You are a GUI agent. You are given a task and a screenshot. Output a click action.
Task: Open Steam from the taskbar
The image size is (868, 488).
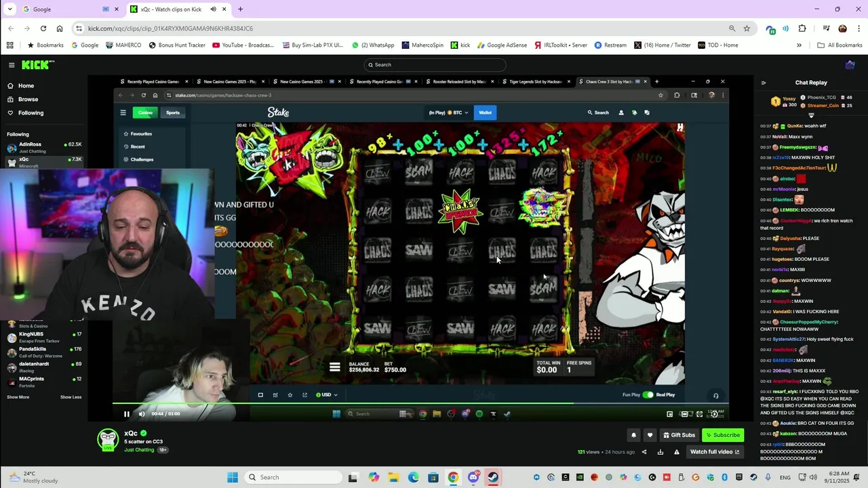click(493, 477)
